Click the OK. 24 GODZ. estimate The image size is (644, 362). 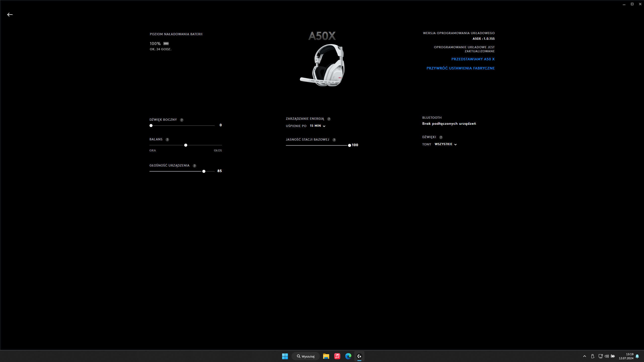tap(161, 49)
